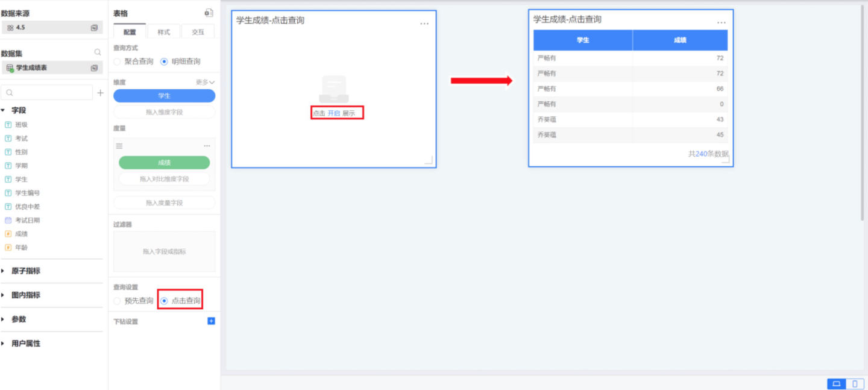Switch to desktop layout icon at bottom right
This screenshot has height=390, width=868.
[836, 383]
